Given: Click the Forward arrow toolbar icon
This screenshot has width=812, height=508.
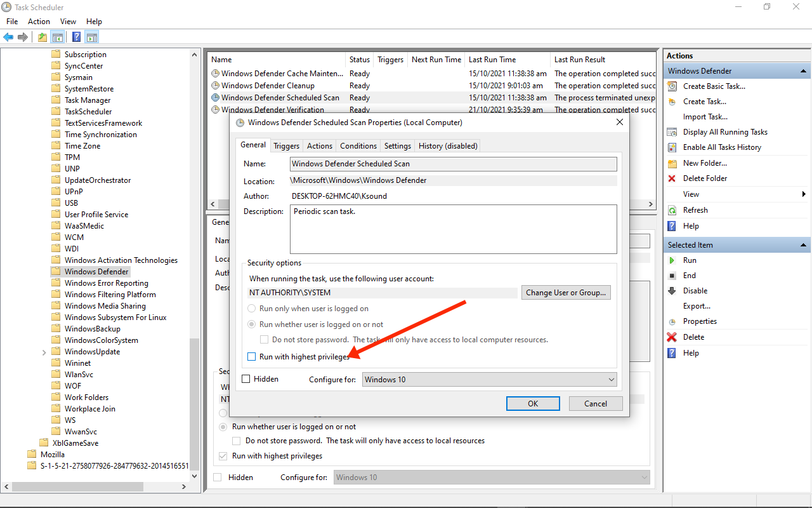Looking at the screenshot, I should pos(23,37).
